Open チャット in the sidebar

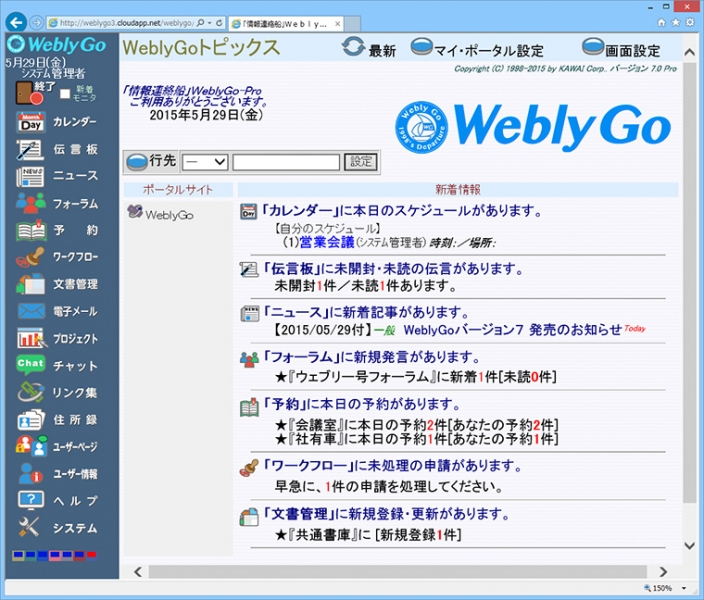57,365
